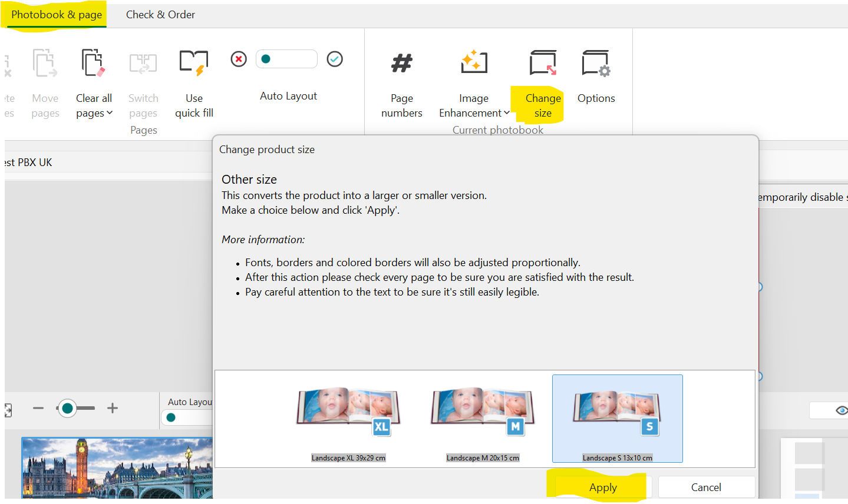The image size is (848, 504).
Task: Open the photobook Options icon
Action: pos(595,62)
